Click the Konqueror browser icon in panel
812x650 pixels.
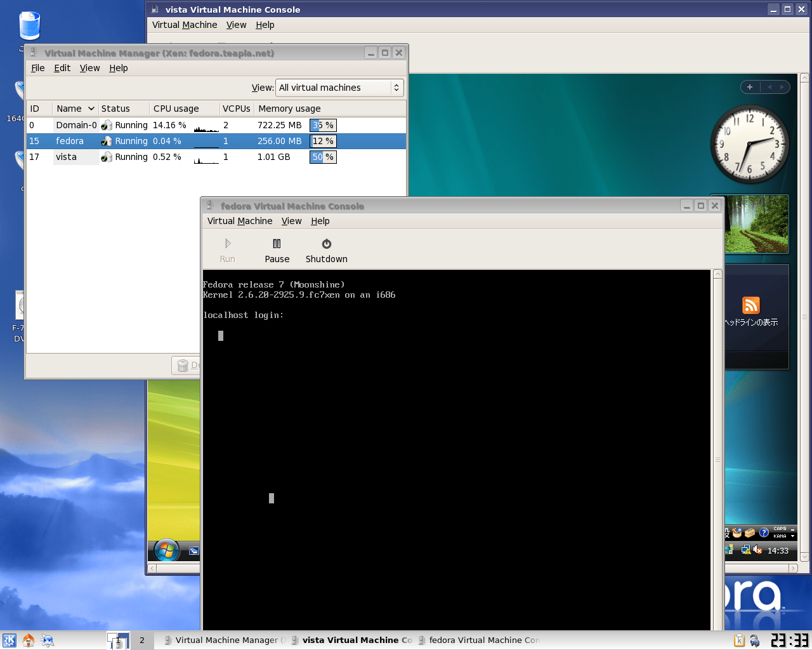48,640
